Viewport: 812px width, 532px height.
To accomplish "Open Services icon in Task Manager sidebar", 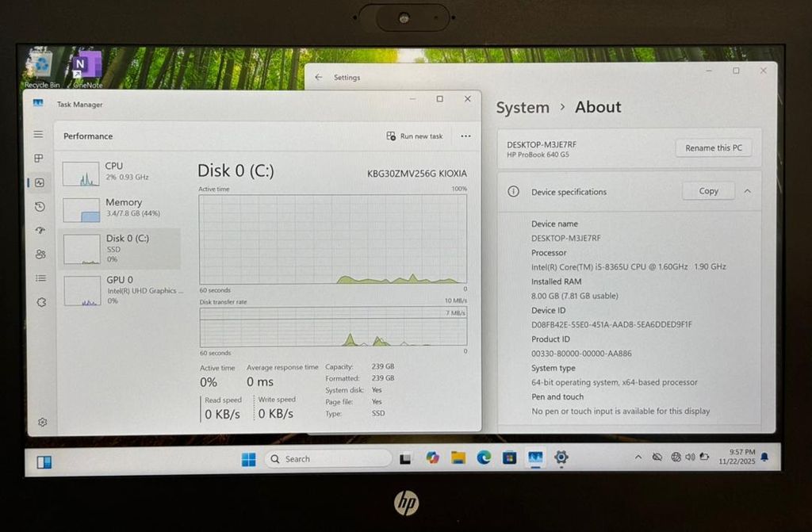I will (40, 302).
